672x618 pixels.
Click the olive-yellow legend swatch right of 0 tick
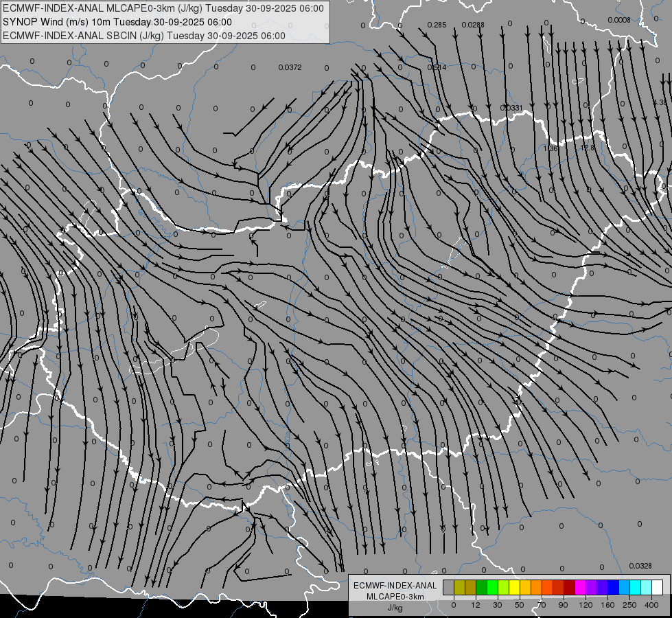(459, 587)
